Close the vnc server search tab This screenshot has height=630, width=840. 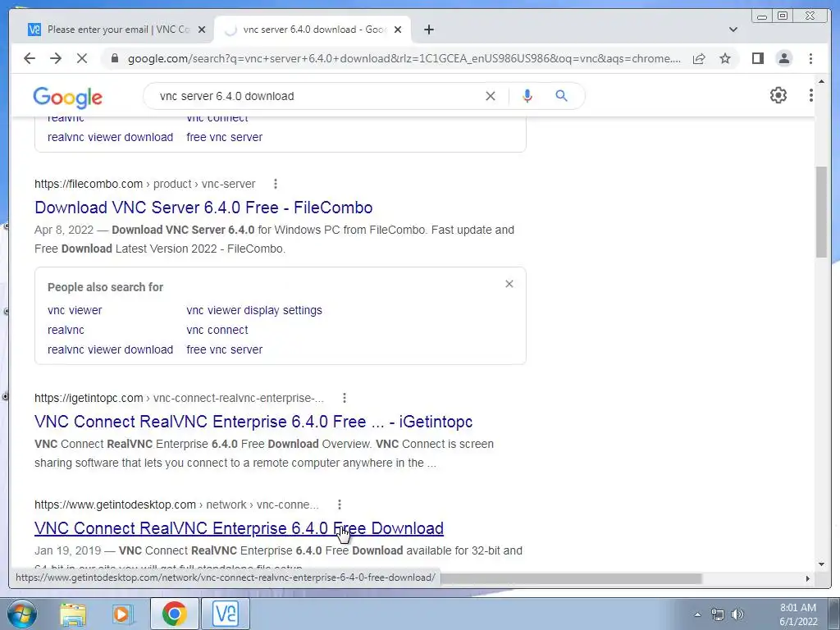tap(398, 30)
